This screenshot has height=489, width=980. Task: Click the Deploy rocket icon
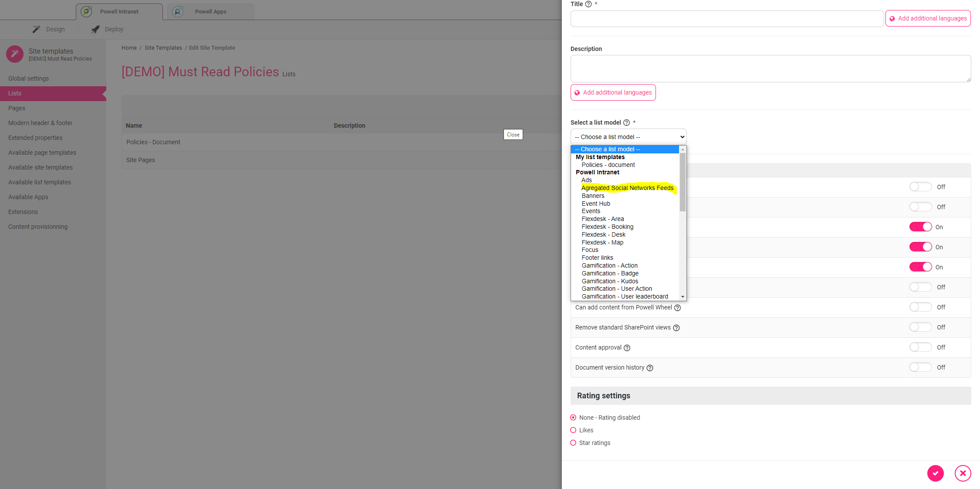(x=95, y=29)
